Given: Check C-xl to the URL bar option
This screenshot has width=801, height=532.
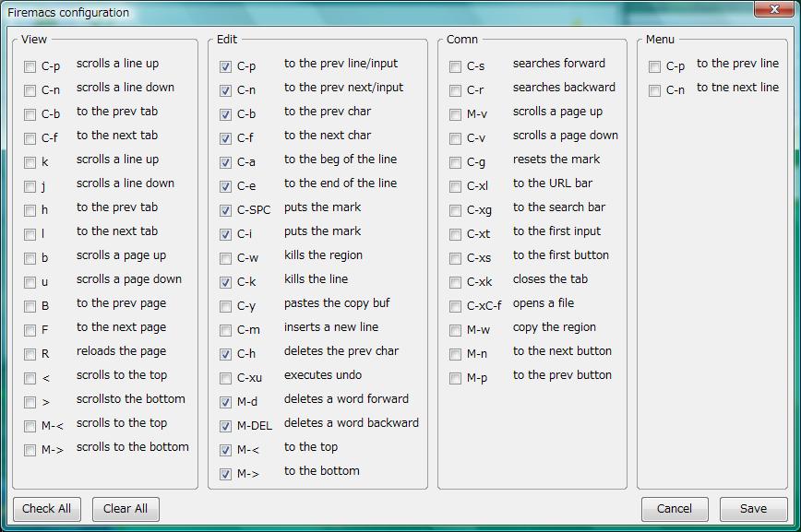Looking at the screenshot, I should 455,187.
